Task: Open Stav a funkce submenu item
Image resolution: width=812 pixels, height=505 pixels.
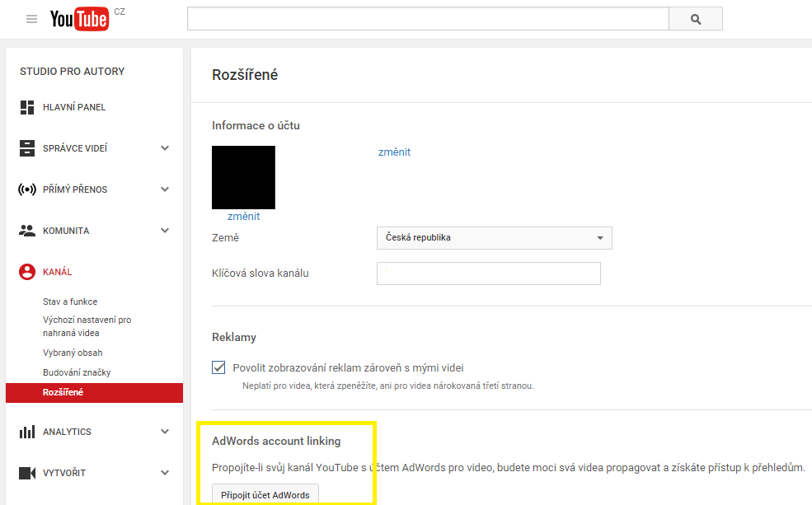Action: point(70,302)
